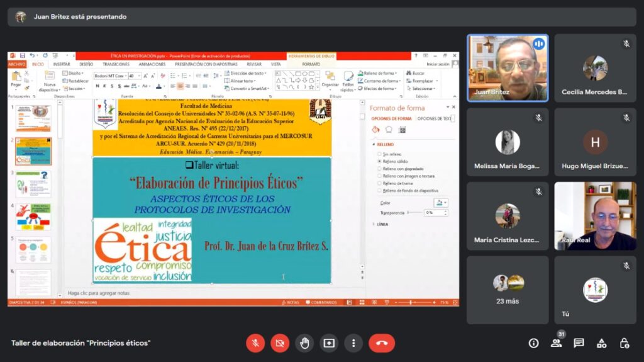Turn on the camera
This screenshot has width=644, height=362.
(280, 343)
